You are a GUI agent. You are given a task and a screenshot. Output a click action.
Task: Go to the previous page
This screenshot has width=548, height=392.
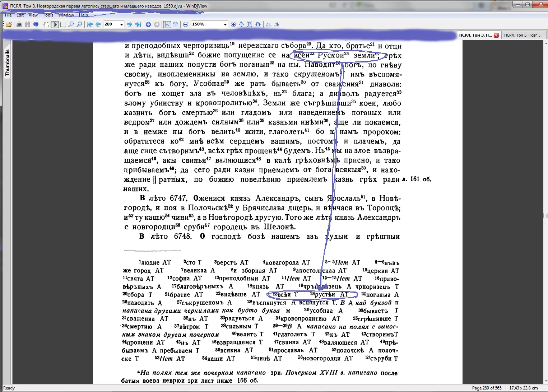98,24
